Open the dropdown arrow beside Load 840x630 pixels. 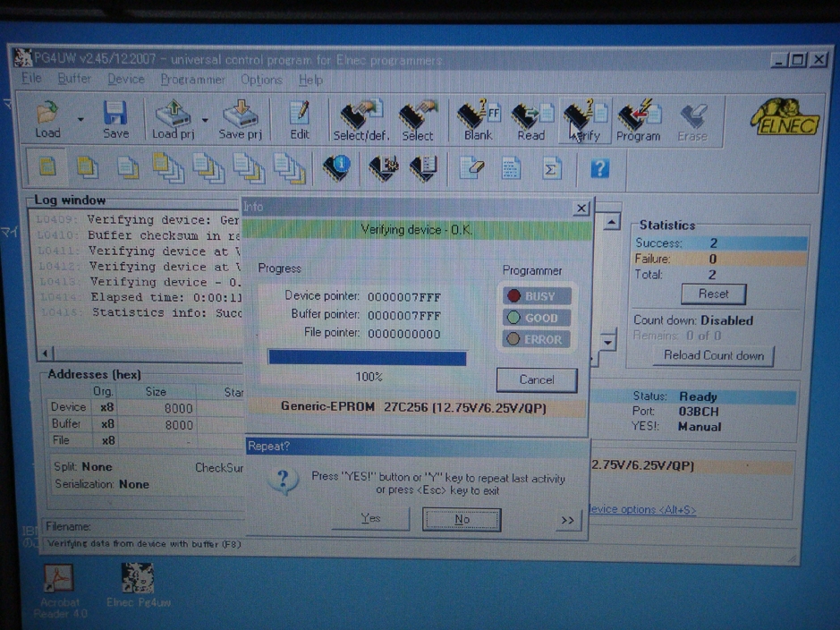(81, 119)
